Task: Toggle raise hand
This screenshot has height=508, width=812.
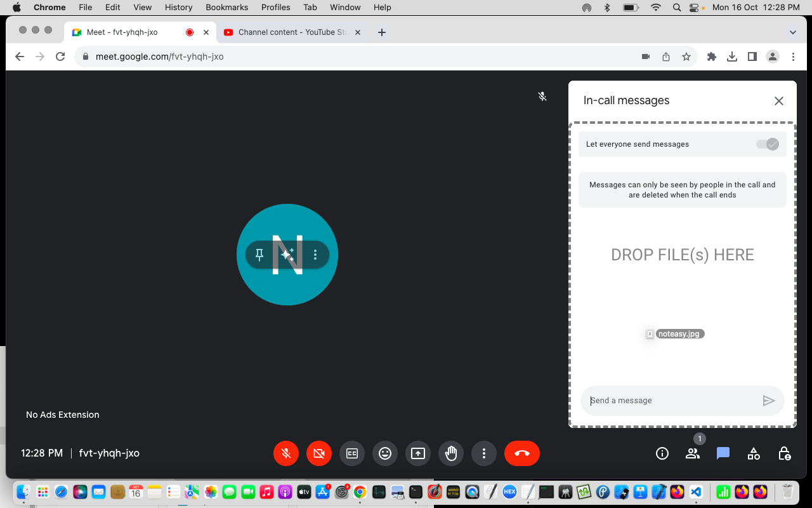Action: coord(451,453)
